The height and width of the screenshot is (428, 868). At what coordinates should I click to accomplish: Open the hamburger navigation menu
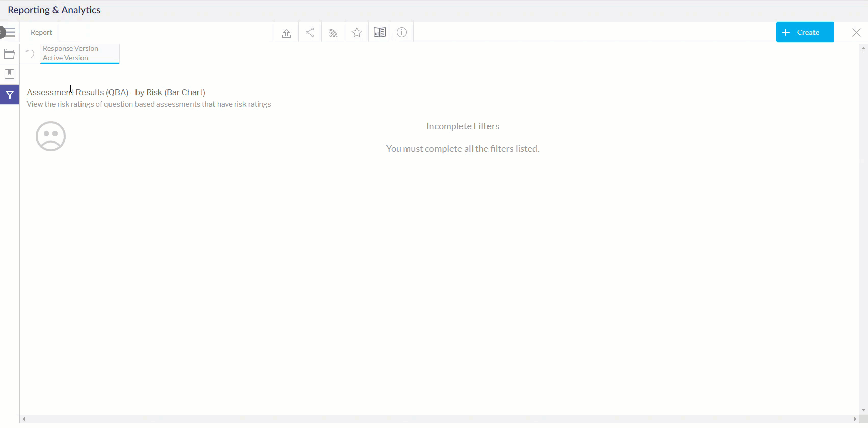[9, 32]
